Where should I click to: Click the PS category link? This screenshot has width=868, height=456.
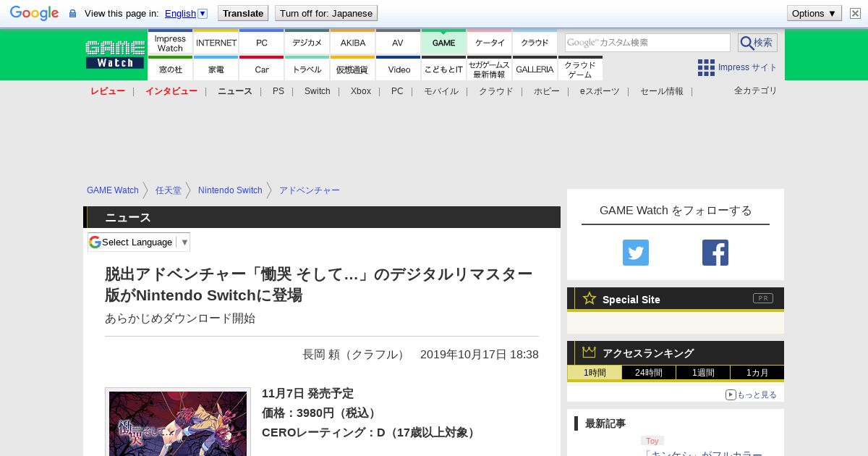pos(278,91)
